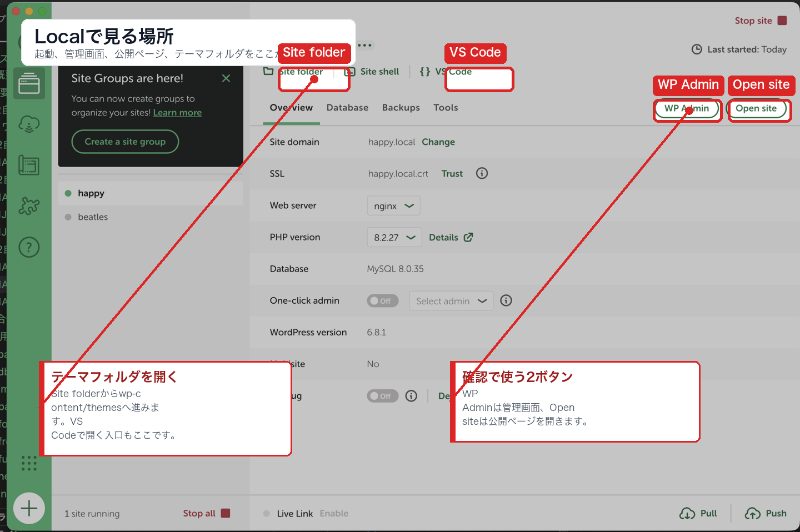Open the nginx web server dropdown

click(x=393, y=205)
